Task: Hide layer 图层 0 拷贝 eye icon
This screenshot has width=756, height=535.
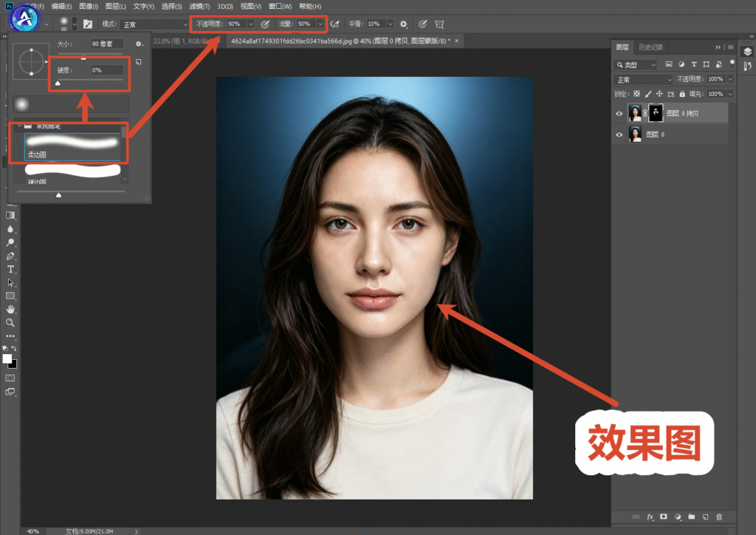Action: [619, 114]
